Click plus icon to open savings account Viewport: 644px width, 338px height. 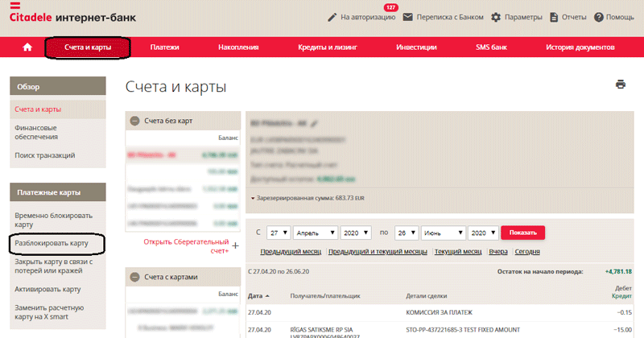[235, 245]
